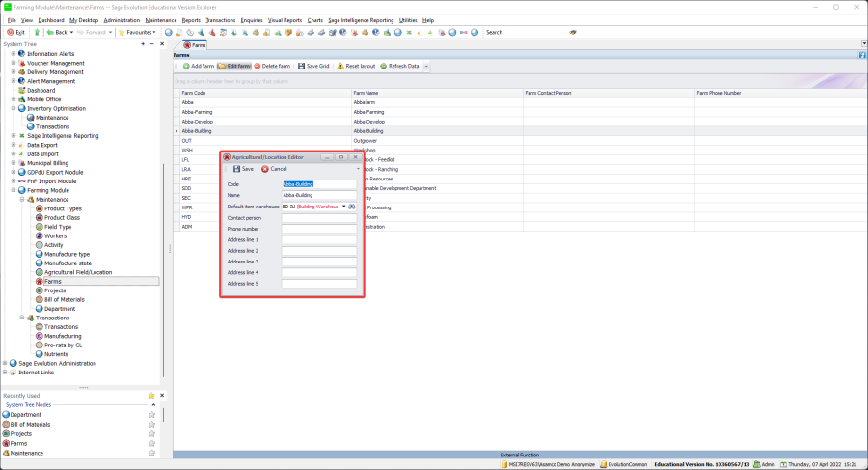868x470 pixels.
Task: Click the Refresh Data icon
Action: coord(383,66)
